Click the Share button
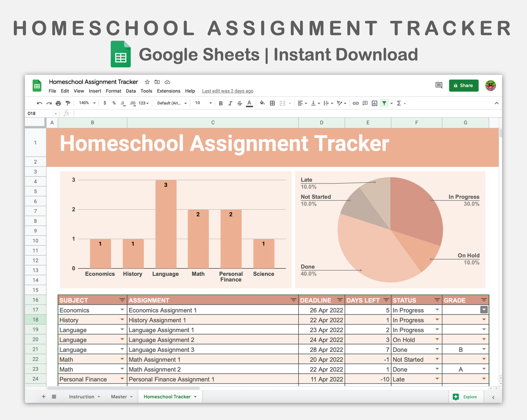 [x=464, y=85]
